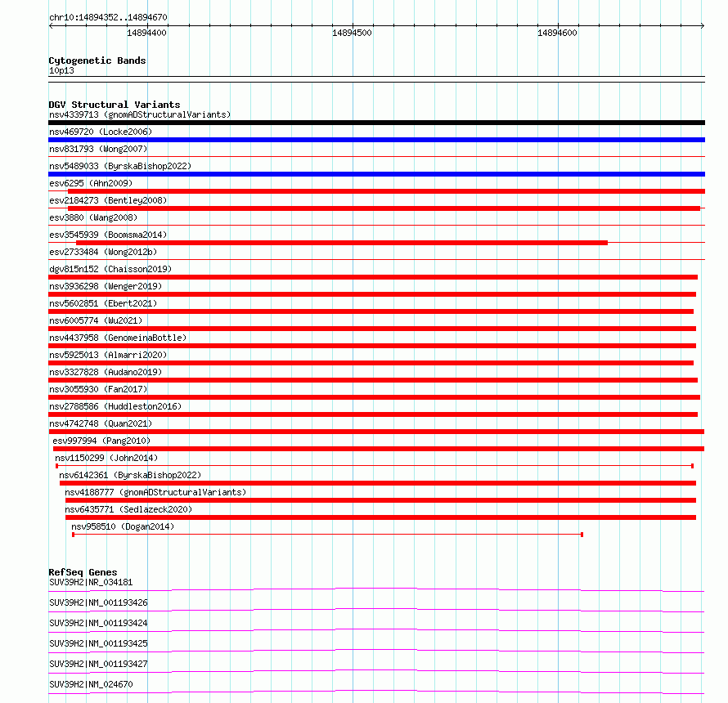Click the black bar of nsv4339713
Viewport: 728px width, 703px height.
[x=376, y=123]
